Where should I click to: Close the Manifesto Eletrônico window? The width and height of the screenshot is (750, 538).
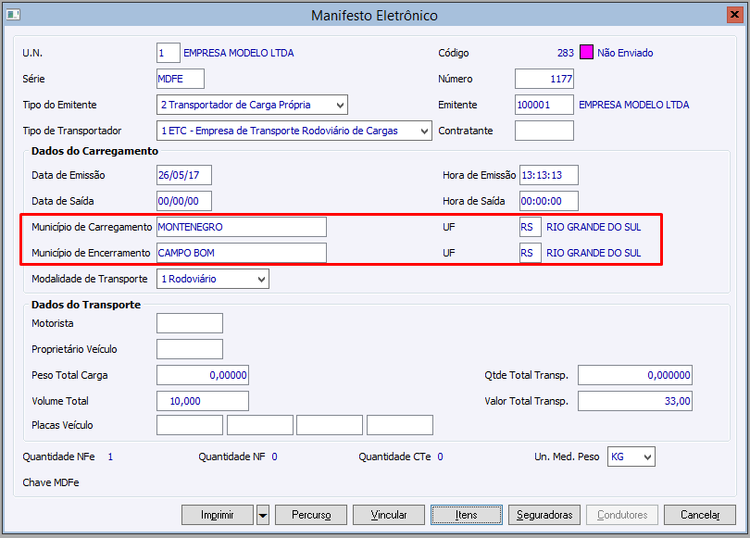tap(733, 15)
